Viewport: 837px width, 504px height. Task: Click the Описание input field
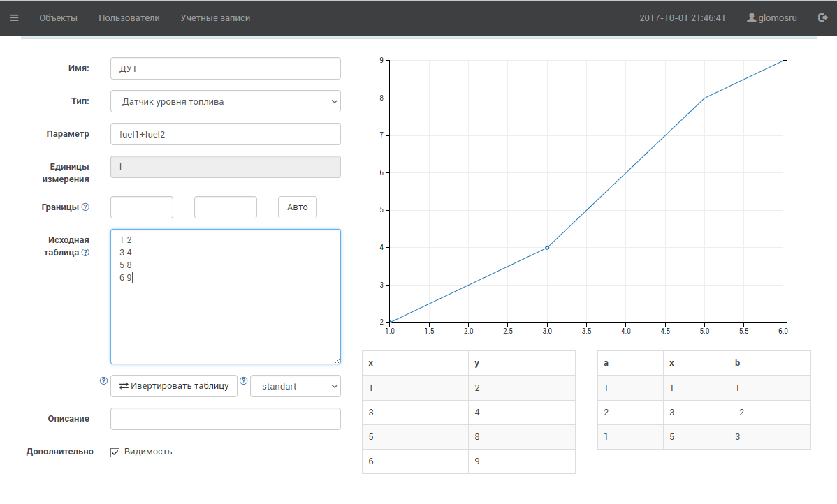(x=225, y=419)
